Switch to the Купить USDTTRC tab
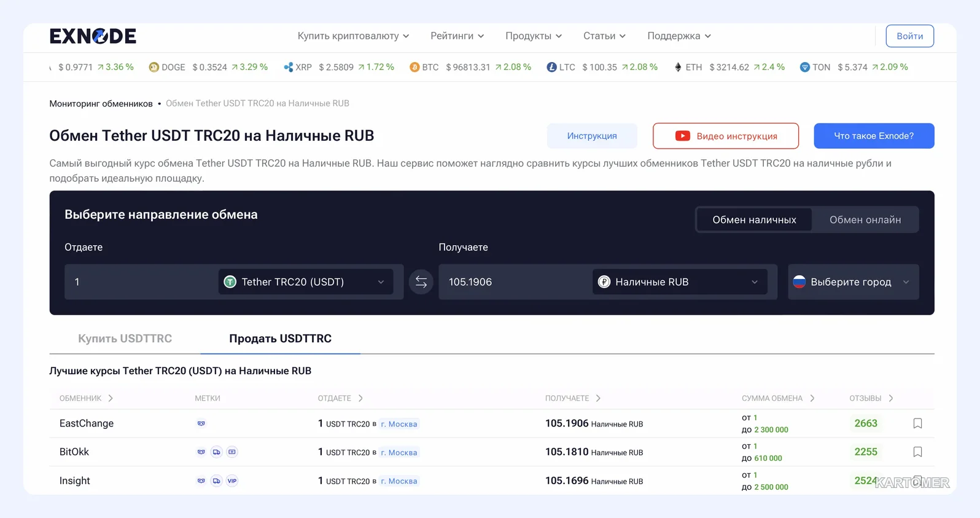The image size is (980, 518). [125, 339]
